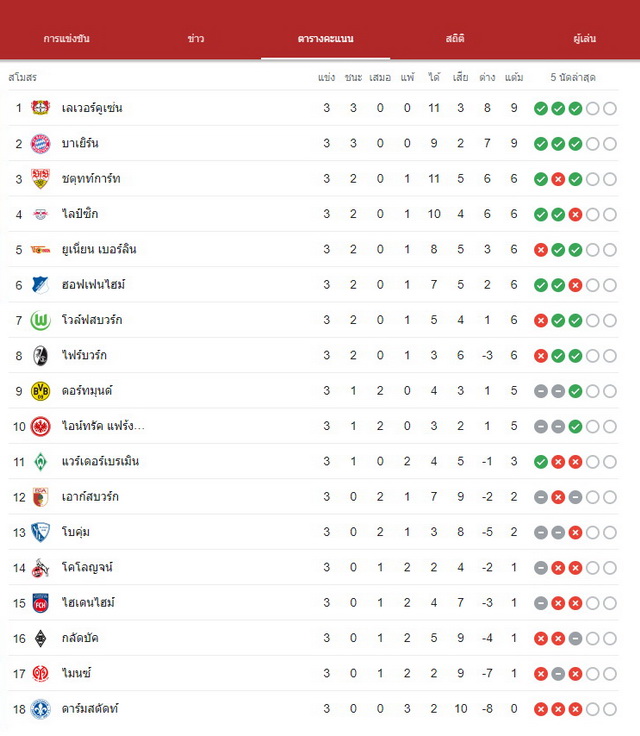The image size is (640, 736).
Task: Select the Mainz 05 club crest
Action: point(40,674)
